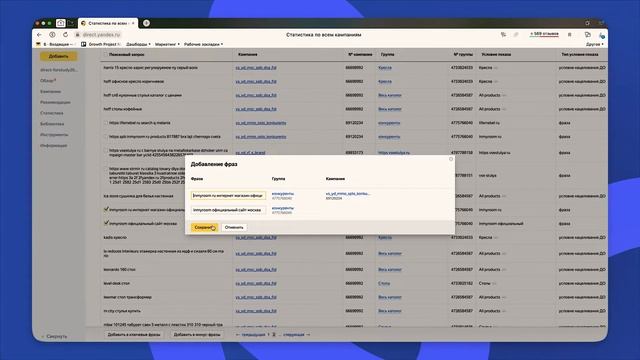The width and height of the screenshot is (640, 360).
Task: Click the Отменить button in the dialog
Action: tap(234, 227)
